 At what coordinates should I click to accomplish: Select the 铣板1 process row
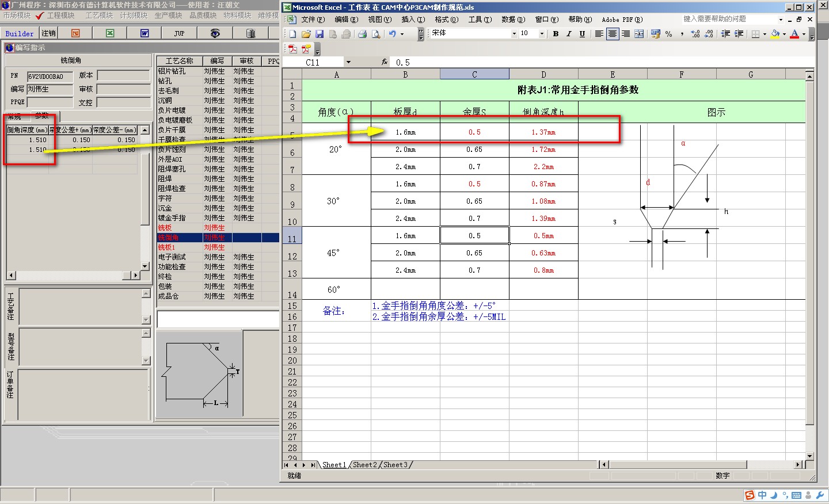coord(218,247)
